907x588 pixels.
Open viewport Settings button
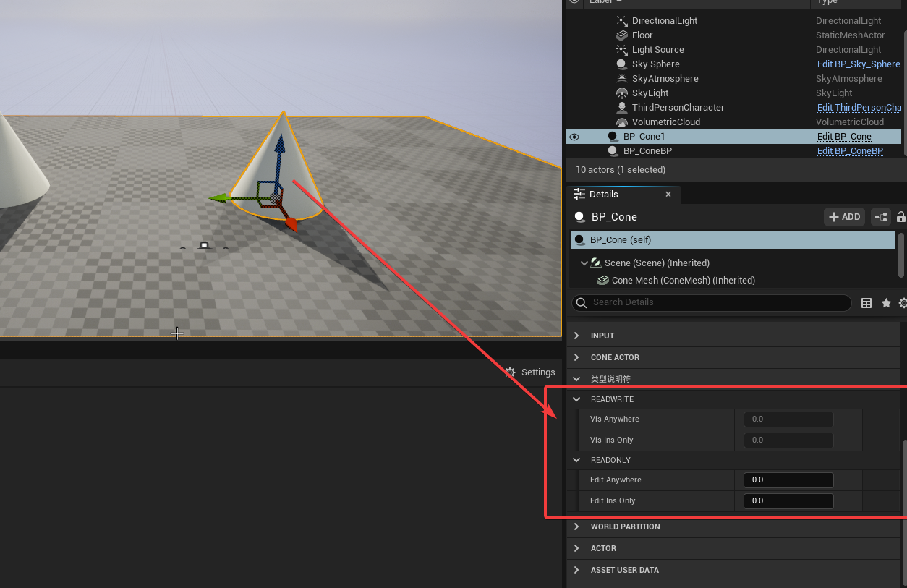(x=530, y=372)
